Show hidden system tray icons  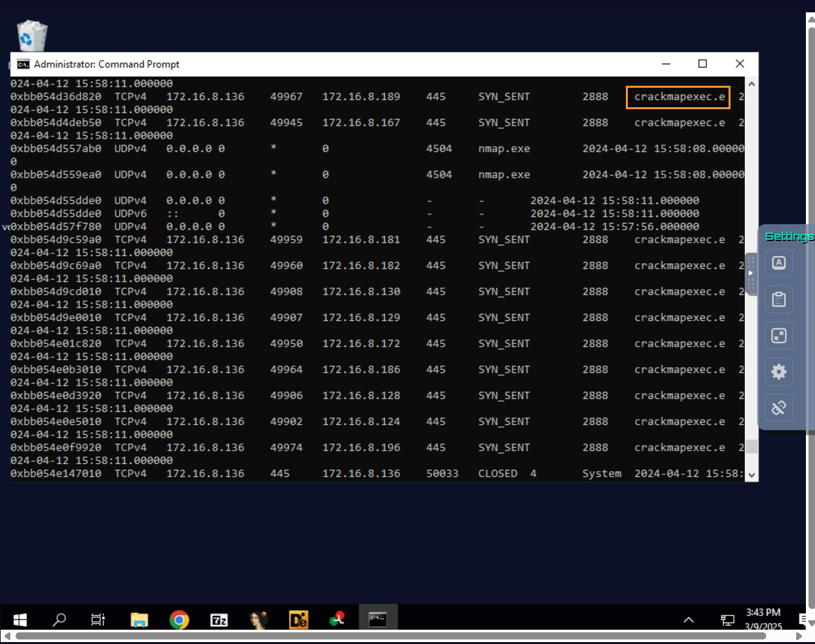pyautogui.click(x=689, y=620)
